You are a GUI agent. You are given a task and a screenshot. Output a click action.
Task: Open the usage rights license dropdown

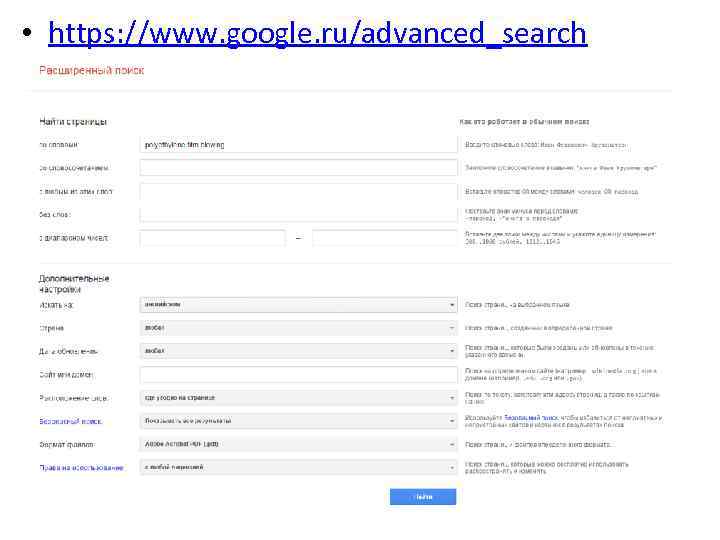click(298, 467)
